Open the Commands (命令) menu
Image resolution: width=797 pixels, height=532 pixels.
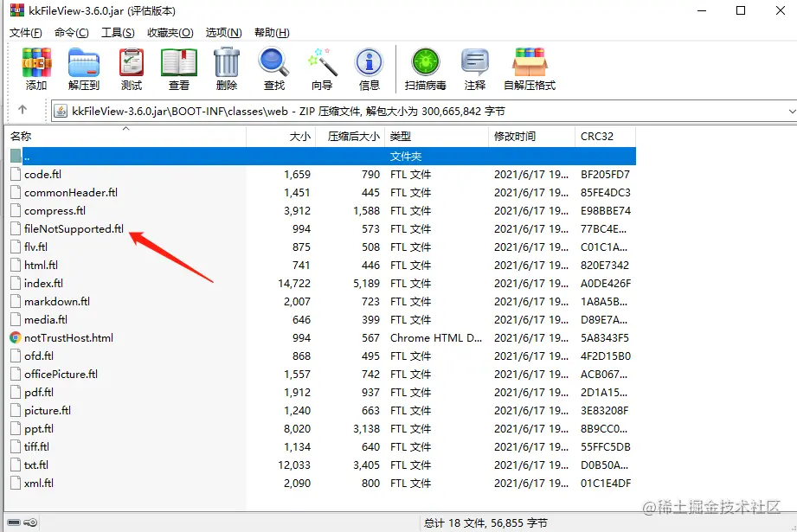click(72, 33)
